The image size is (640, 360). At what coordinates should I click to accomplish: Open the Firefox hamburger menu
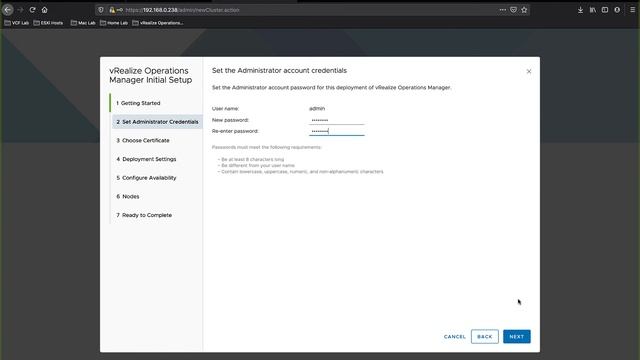click(632, 10)
